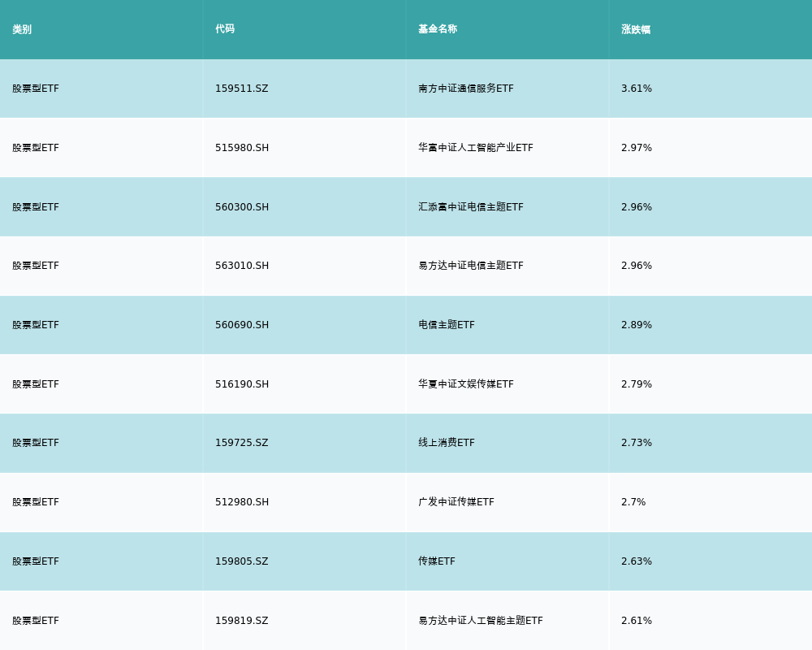Screen dimensions: 812x650
Task: Click fund name 线上消费ETF
Action: pos(447,443)
